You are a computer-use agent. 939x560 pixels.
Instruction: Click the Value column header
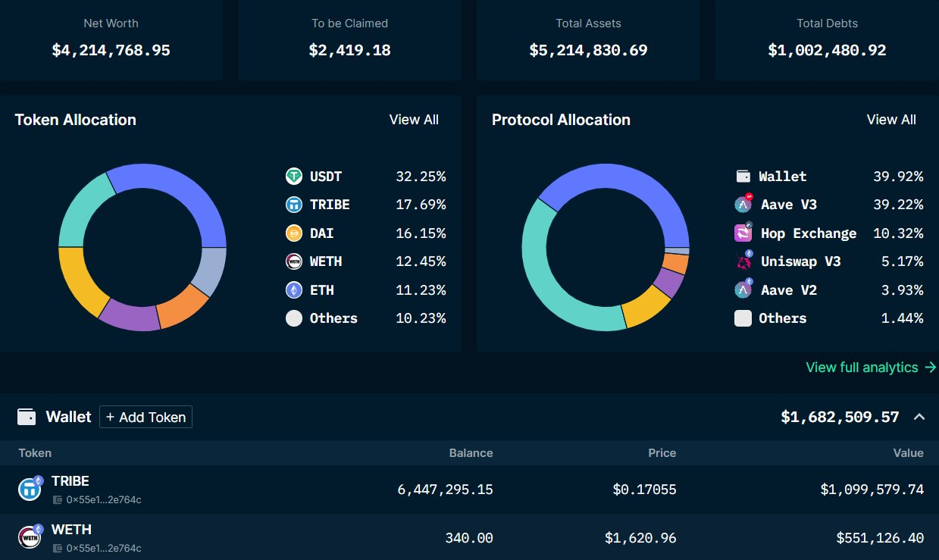pos(908,453)
